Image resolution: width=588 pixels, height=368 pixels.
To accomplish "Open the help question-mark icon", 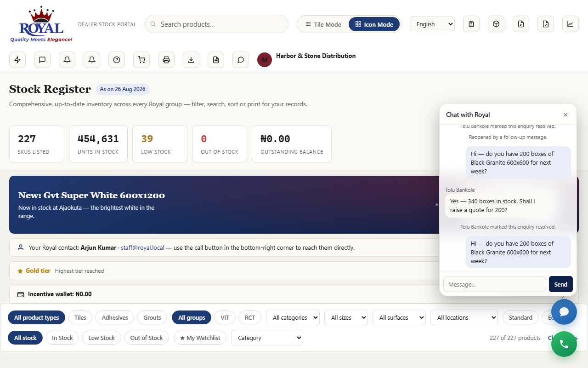I will coord(117,60).
